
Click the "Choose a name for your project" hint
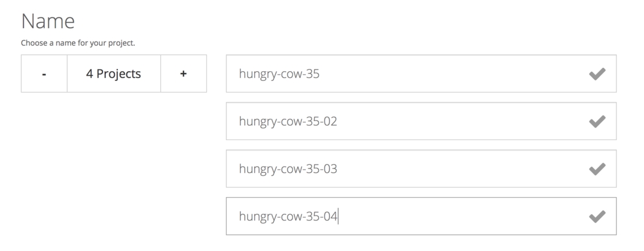click(78, 43)
